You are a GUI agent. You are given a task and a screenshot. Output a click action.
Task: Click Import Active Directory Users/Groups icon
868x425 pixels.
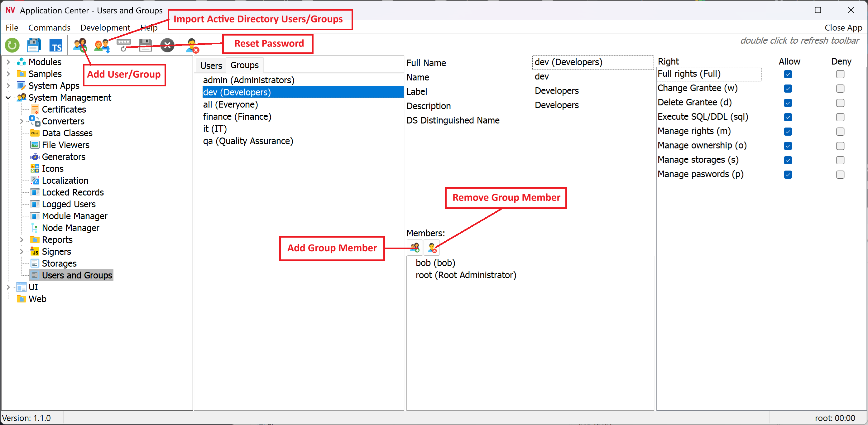pos(101,45)
